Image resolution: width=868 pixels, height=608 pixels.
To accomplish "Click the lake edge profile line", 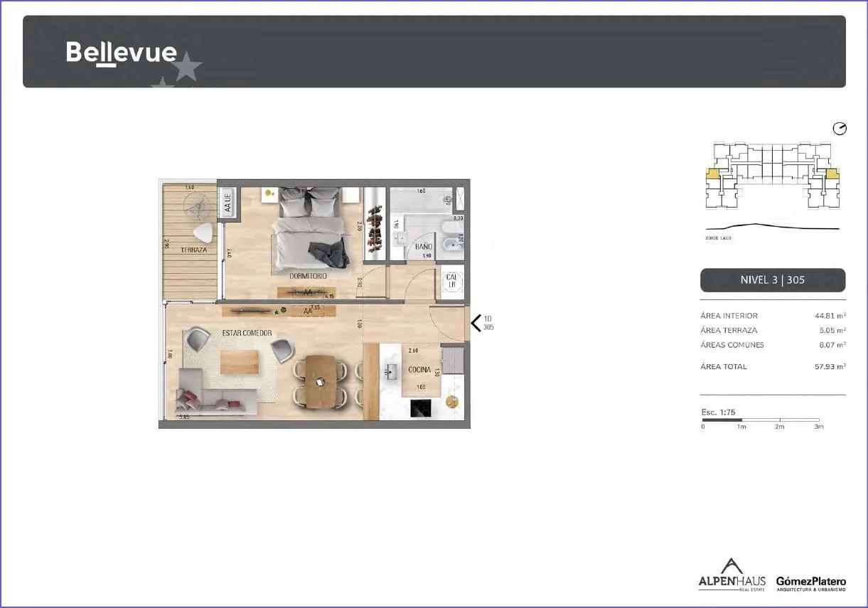I will click(771, 228).
